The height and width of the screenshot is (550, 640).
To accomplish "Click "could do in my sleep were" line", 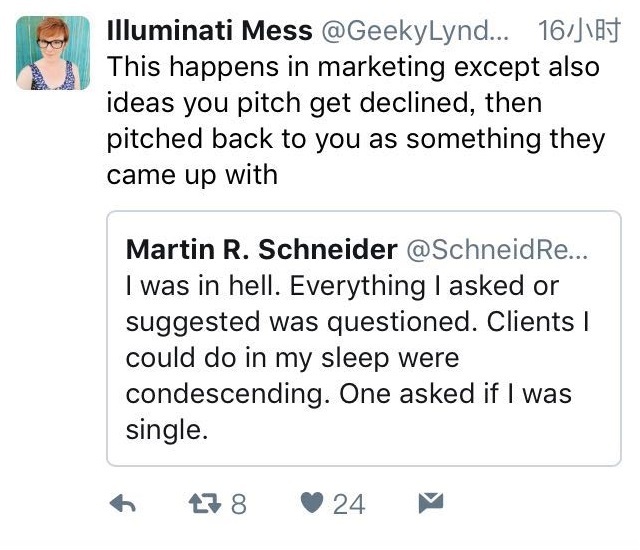I will [x=290, y=358].
